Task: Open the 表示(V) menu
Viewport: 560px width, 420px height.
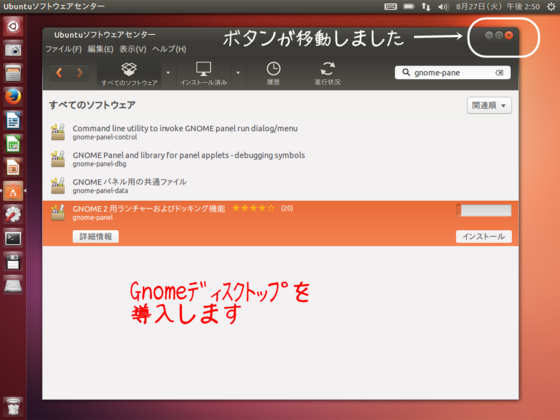Action: click(133, 49)
